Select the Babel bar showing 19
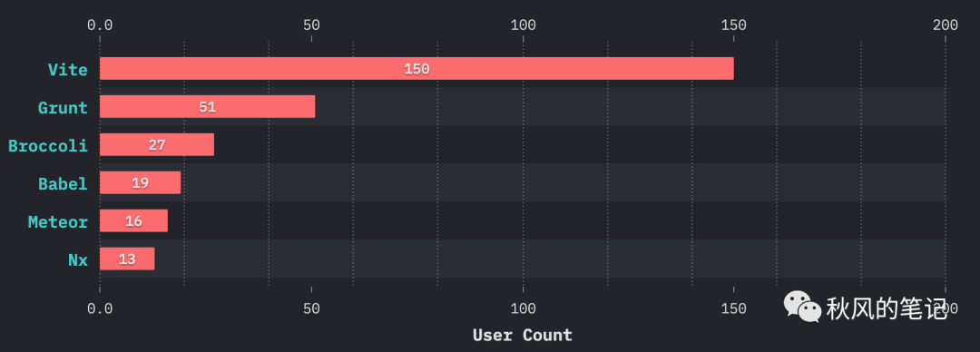980x352 pixels. point(140,182)
